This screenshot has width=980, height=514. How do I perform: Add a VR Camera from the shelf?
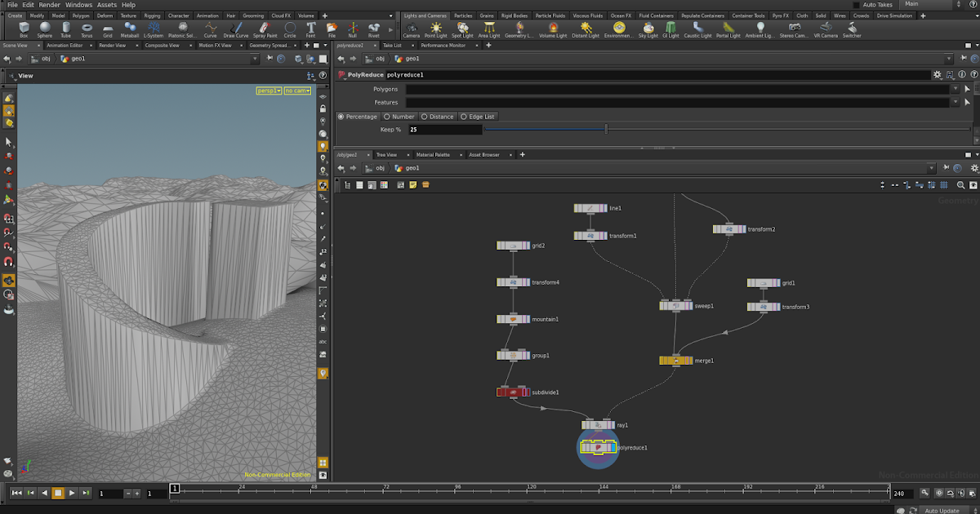tap(825, 30)
